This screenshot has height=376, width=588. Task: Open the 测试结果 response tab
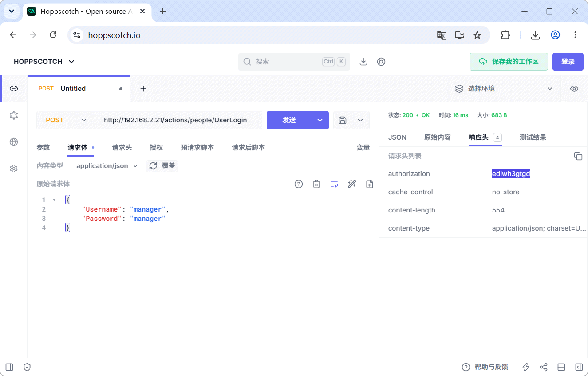click(x=533, y=137)
